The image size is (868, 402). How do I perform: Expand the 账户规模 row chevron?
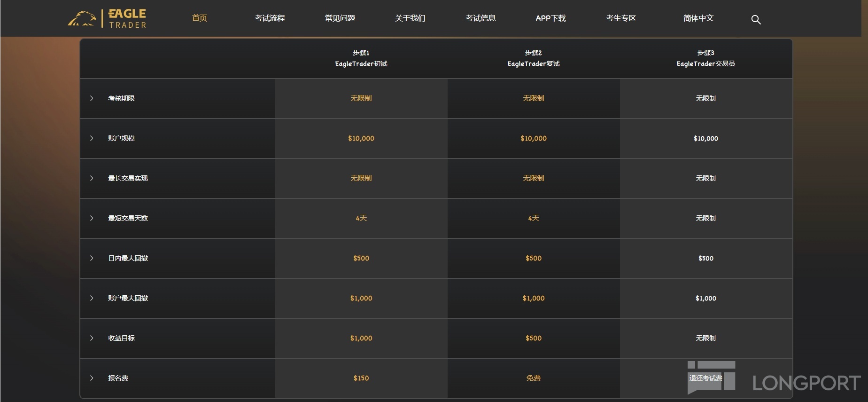tap(92, 138)
